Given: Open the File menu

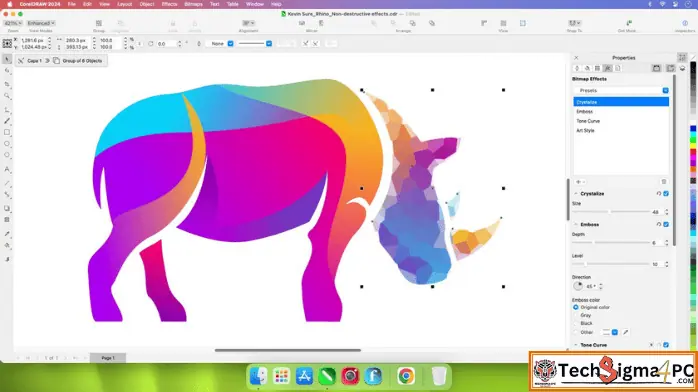Looking at the screenshot, I should tap(71, 4).
